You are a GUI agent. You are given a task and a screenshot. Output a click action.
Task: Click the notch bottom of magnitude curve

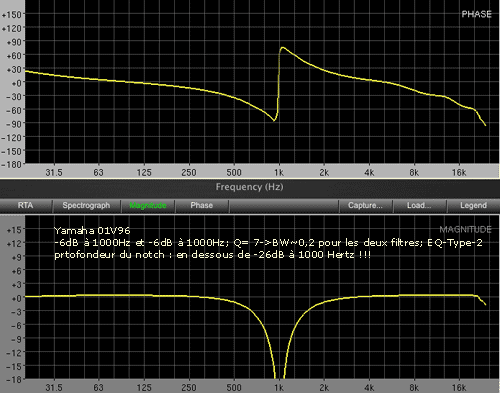[279, 376]
